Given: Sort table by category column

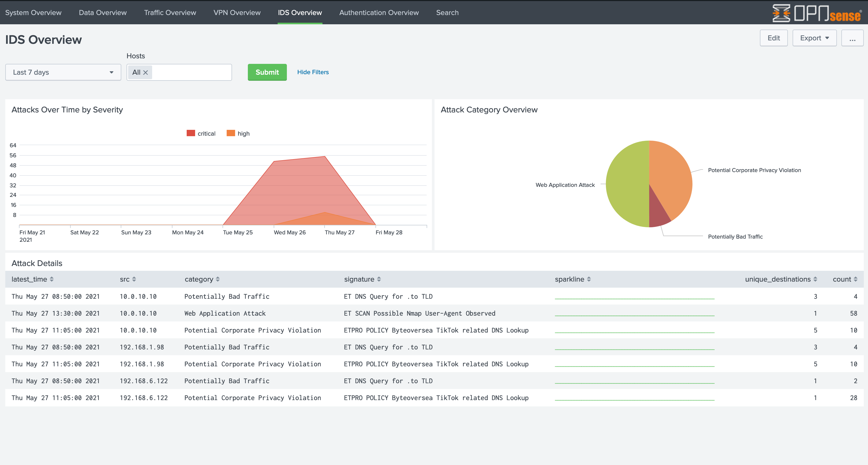Looking at the screenshot, I should pyautogui.click(x=202, y=279).
